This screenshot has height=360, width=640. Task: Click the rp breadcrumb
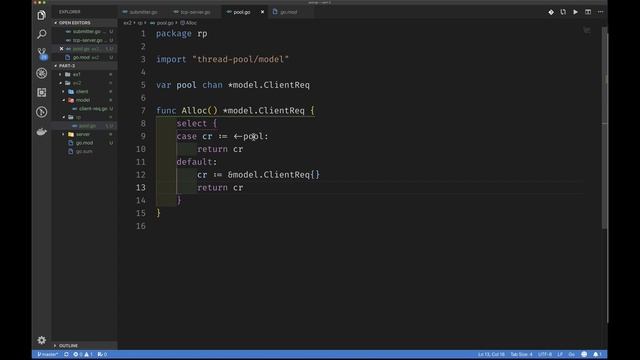(140, 23)
